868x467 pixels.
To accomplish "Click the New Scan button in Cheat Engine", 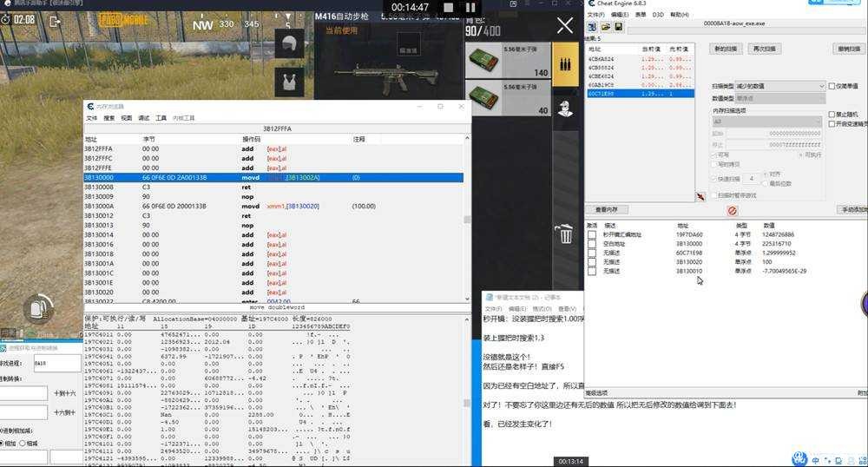I will 725,49.
